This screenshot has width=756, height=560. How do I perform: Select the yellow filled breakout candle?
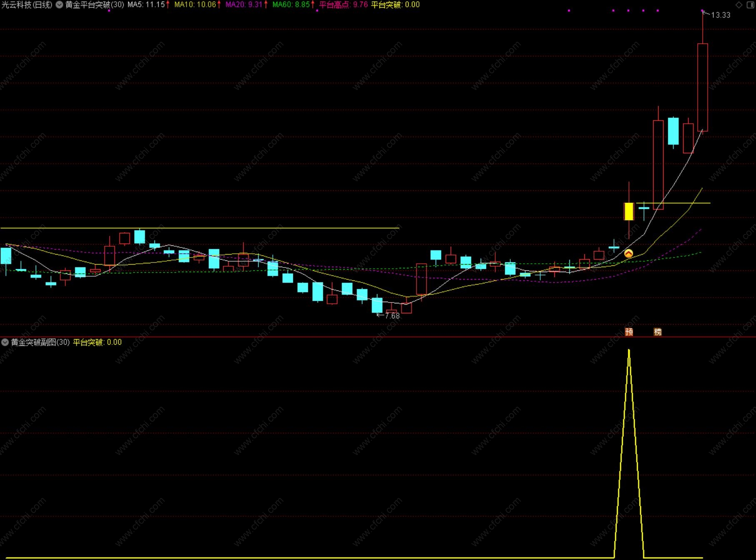pyautogui.click(x=629, y=211)
